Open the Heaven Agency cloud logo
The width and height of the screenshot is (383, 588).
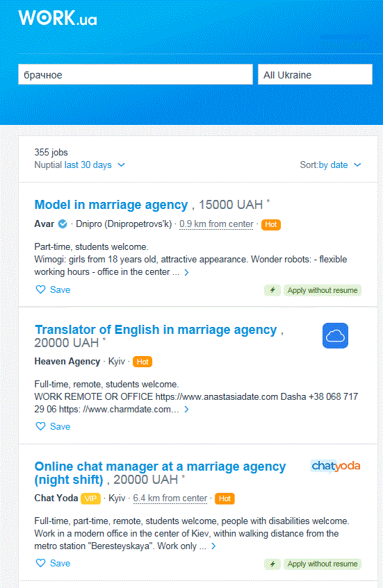click(335, 335)
